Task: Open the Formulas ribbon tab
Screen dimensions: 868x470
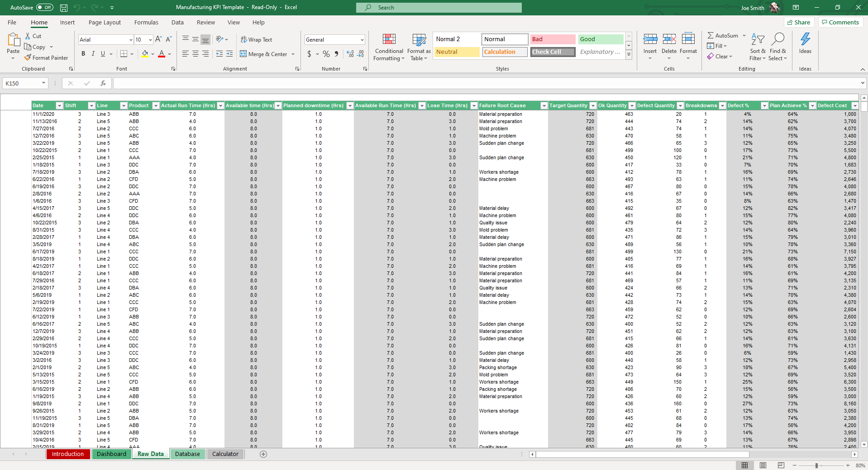Action: pos(146,22)
